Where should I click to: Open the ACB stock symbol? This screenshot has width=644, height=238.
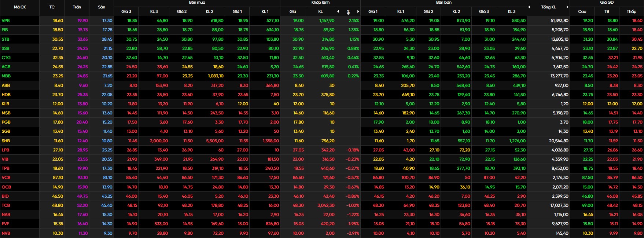click(6, 67)
